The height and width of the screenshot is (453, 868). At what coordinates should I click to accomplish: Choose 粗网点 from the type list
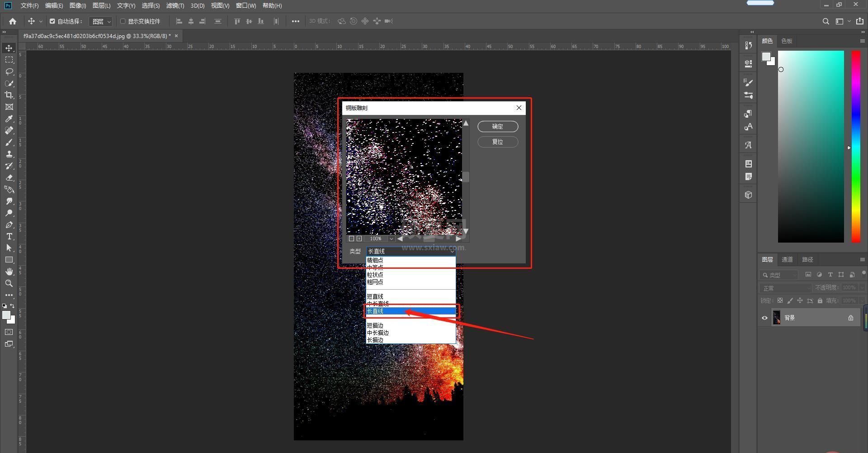410,282
